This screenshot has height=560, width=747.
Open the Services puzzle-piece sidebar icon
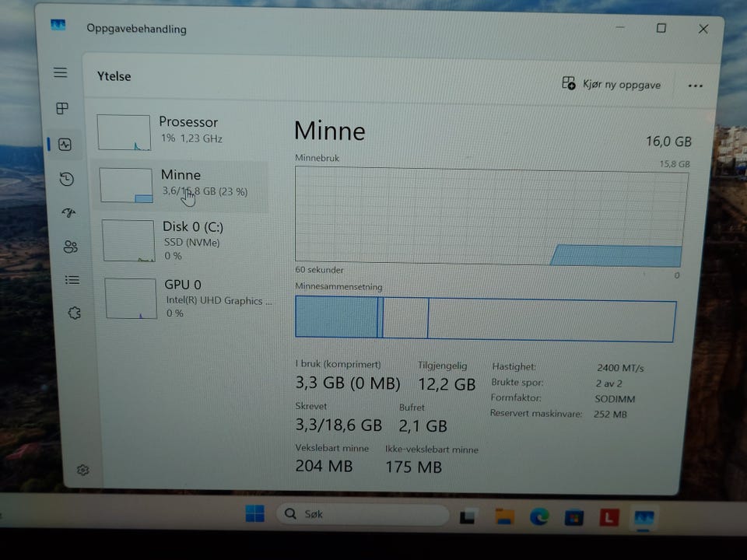(x=75, y=313)
